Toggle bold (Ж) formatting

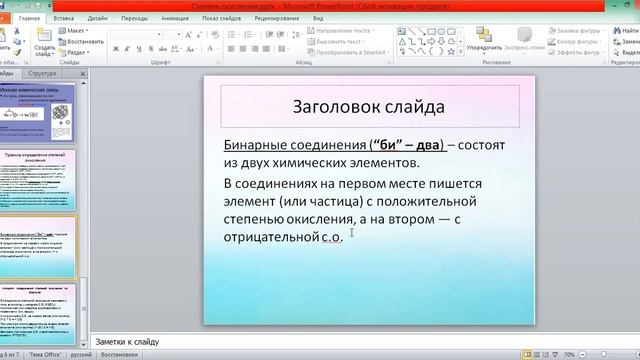pos(116,49)
